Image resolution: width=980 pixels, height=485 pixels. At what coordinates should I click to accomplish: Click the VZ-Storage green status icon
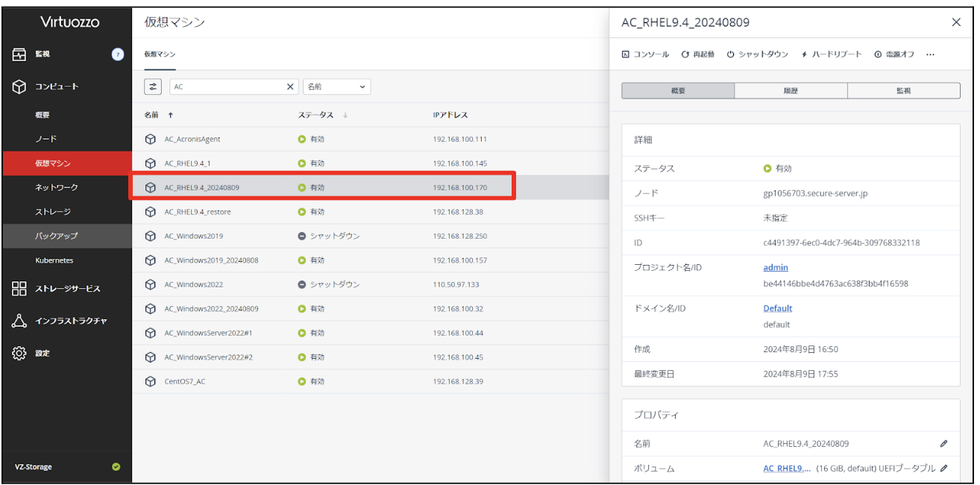[x=116, y=467]
